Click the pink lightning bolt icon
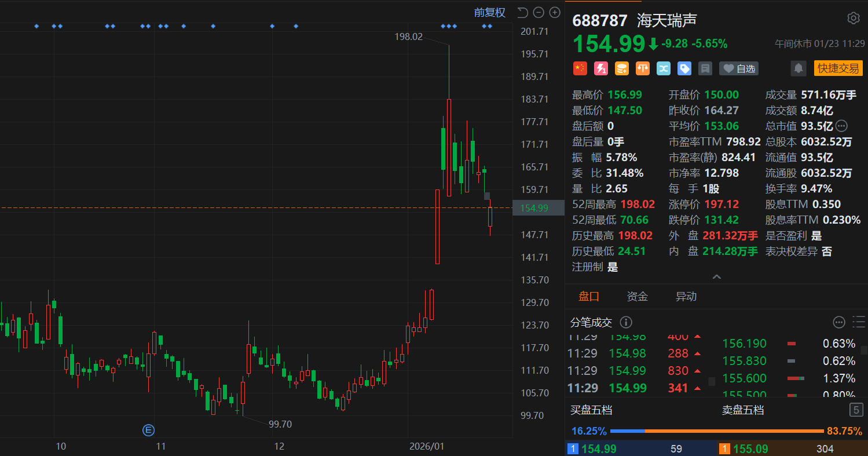 [x=600, y=68]
